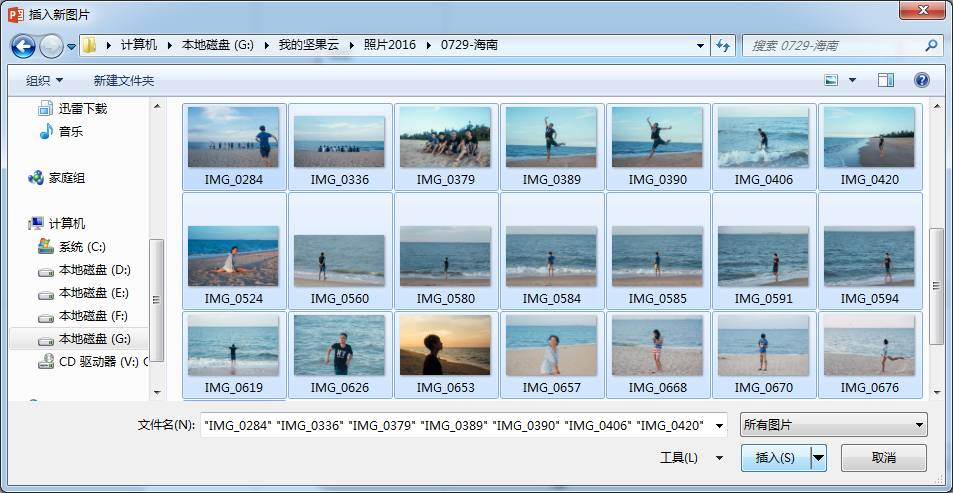953x493 pixels.
Task: Select 系统 (C:) drive
Action: pyautogui.click(x=81, y=246)
